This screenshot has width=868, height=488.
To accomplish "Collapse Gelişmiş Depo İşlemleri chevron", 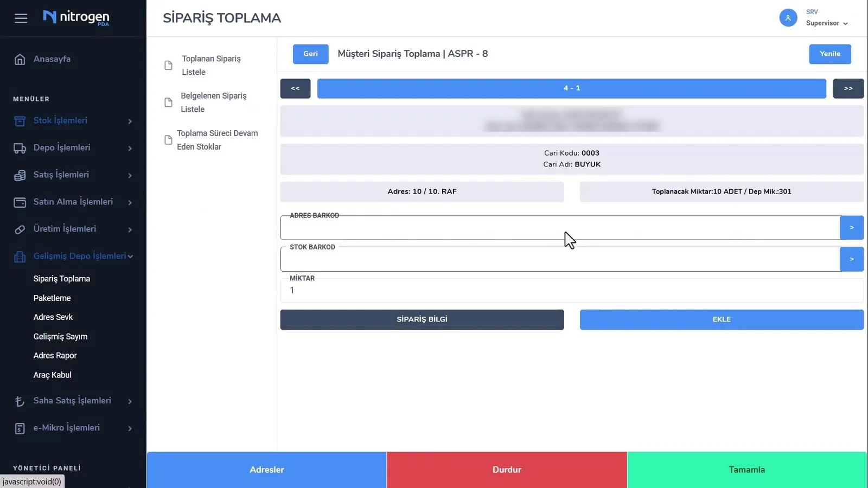I will pos(130,256).
